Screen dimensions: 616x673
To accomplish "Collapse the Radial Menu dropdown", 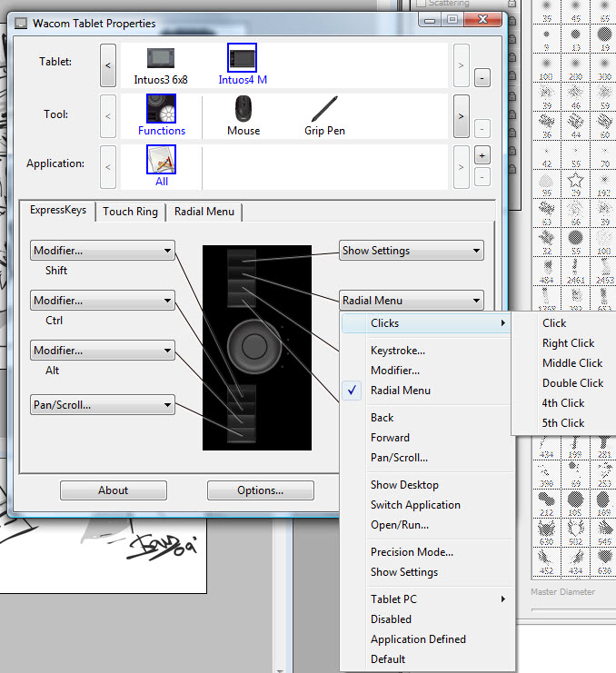I will [x=412, y=301].
